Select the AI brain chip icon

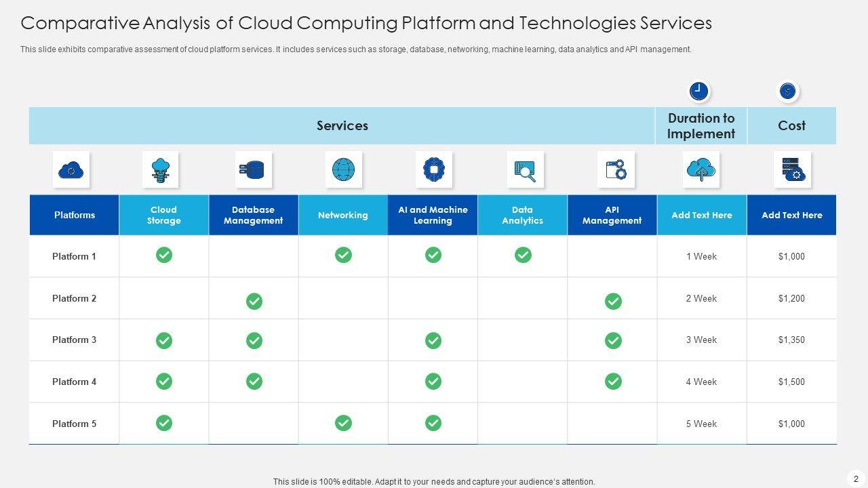433,169
